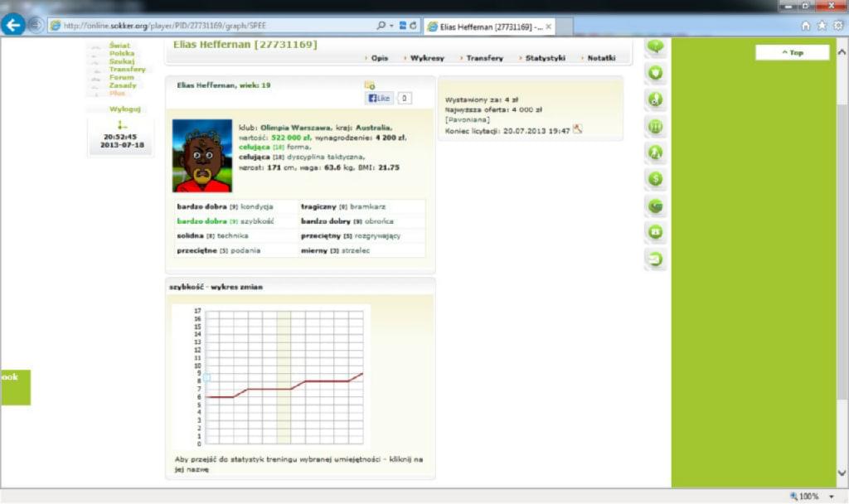Switch to the Notatki player tab
Viewport: 849px width, 504px height.
(x=602, y=58)
